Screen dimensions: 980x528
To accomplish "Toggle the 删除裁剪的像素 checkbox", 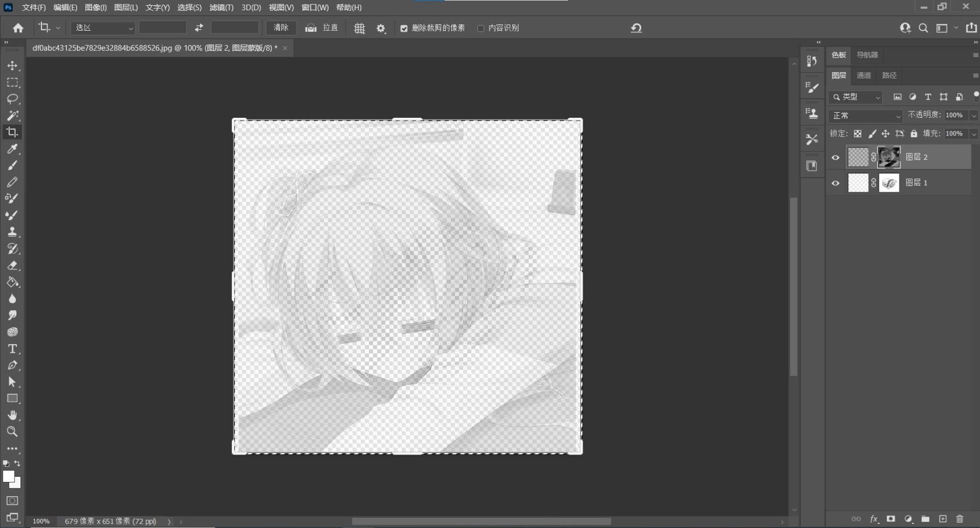I will [x=404, y=28].
